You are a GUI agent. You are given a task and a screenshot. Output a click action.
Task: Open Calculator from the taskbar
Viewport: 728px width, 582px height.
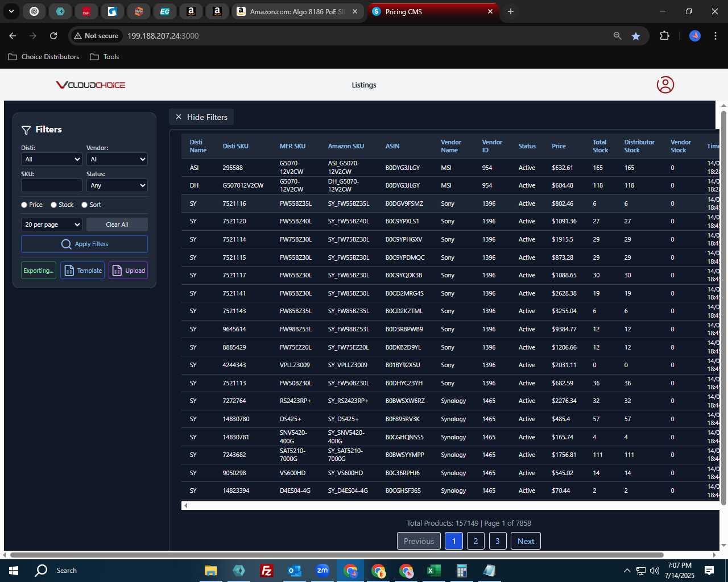pyautogui.click(x=461, y=571)
